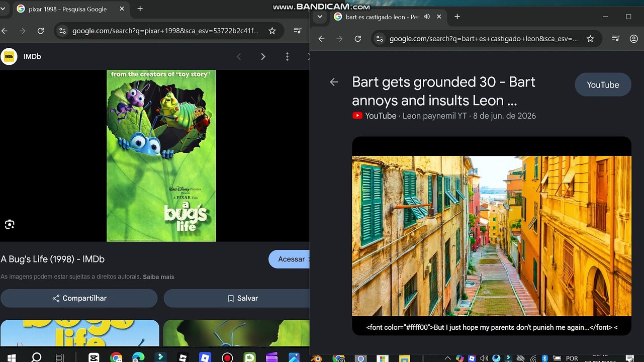Open Windows Start menu
Screen dimensions: 644x362
tap(12, 357)
